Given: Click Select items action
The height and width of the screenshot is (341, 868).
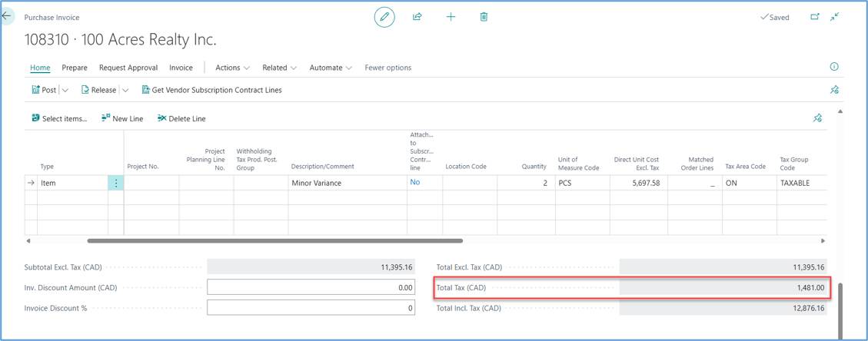Looking at the screenshot, I should [x=59, y=118].
